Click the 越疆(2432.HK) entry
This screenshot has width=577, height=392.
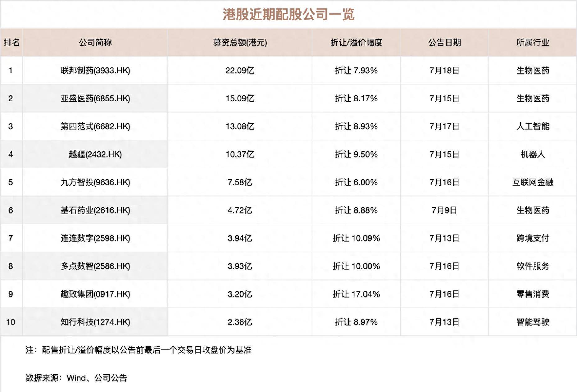click(95, 154)
